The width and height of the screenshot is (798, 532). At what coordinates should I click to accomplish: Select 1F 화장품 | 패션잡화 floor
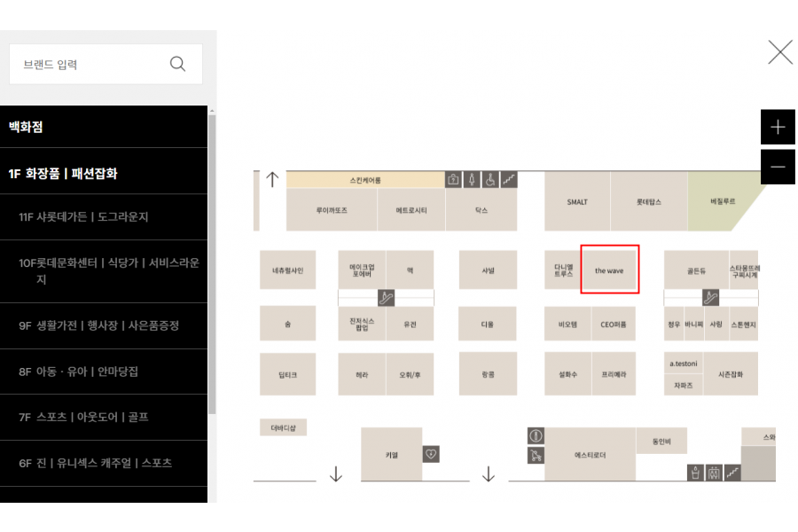(x=104, y=173)
